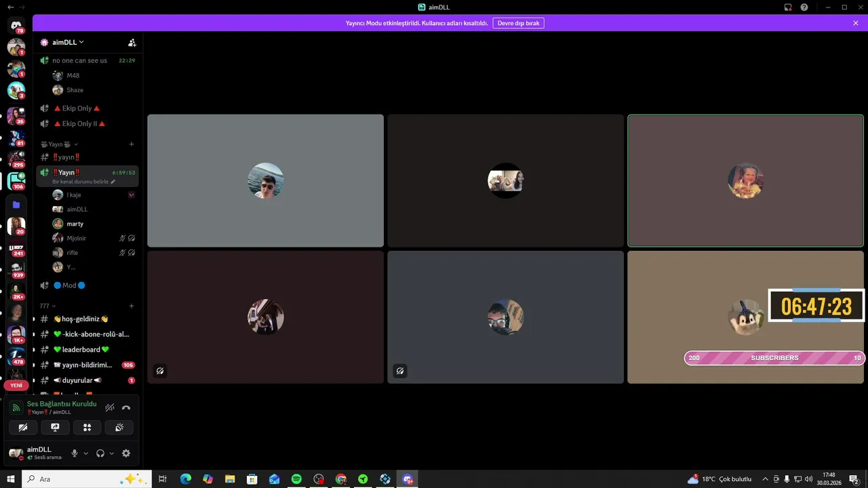The width and height of the screenshot is (868, 488).
Task: Mute the microphone in user panel
Action: [75, 453]
